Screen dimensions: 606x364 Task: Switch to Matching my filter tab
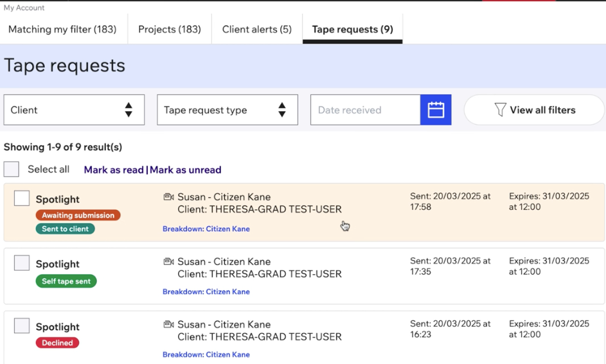click(62, 30)
